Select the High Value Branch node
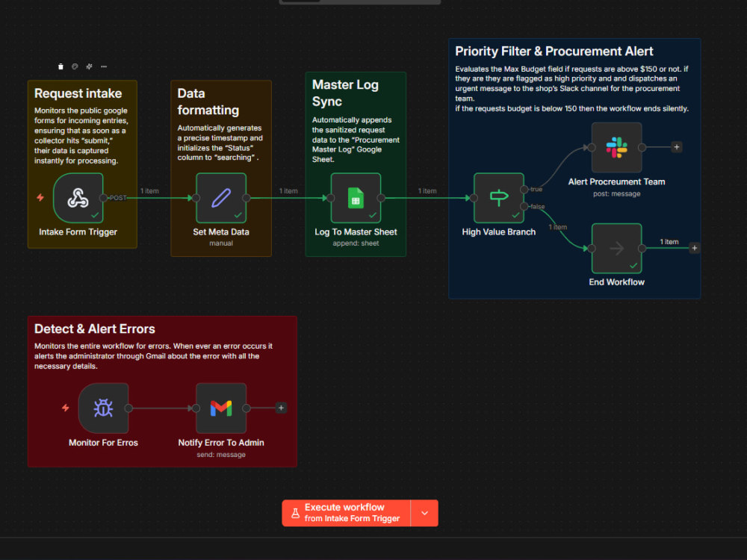747x560 pixels. tap(499, 198)
